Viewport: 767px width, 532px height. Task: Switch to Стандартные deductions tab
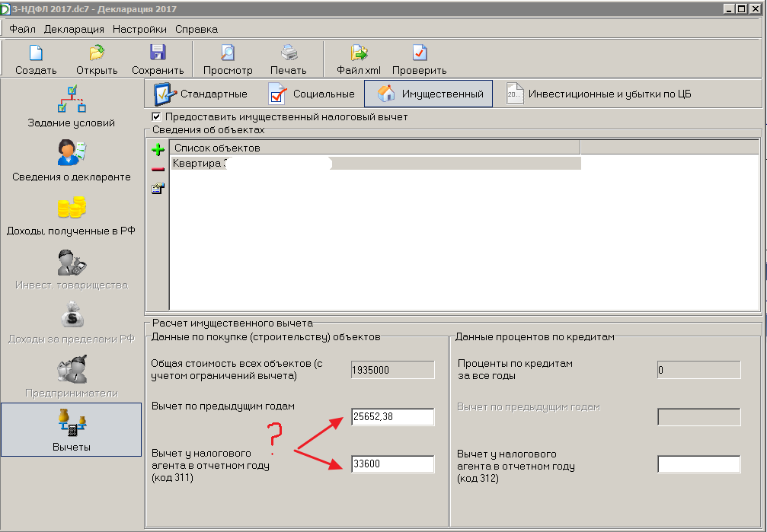(x=201, y=94)
